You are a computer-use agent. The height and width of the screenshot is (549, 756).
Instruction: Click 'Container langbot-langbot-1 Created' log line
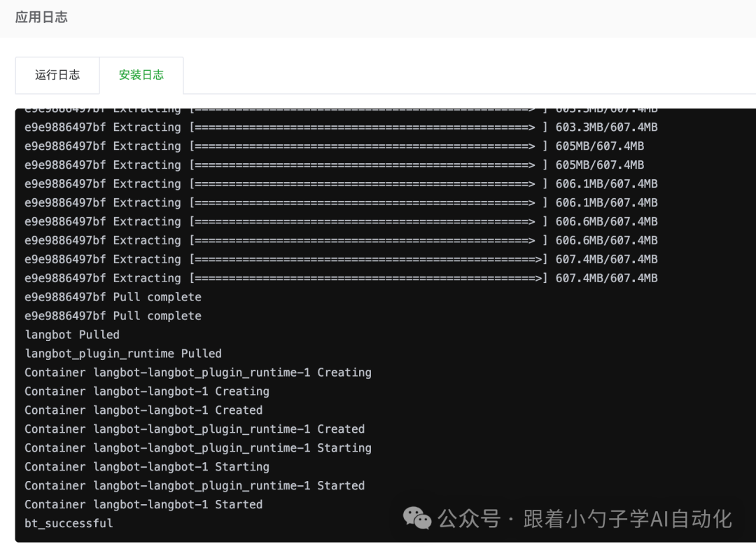(x=143, y=410)
